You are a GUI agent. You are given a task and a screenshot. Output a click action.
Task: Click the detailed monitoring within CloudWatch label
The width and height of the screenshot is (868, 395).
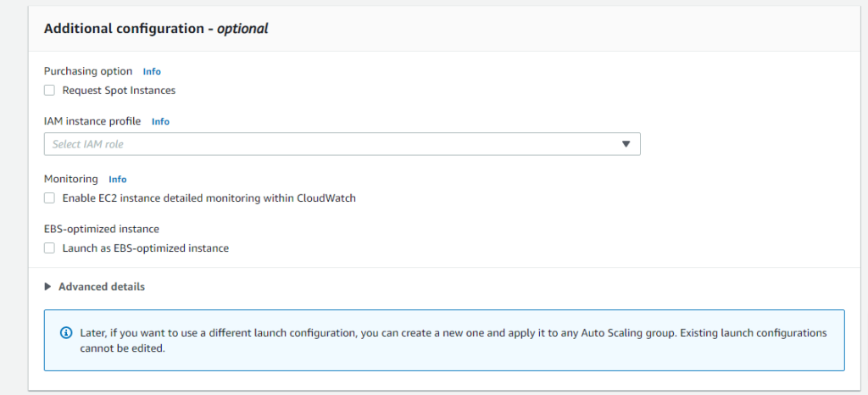pos(209,198)
